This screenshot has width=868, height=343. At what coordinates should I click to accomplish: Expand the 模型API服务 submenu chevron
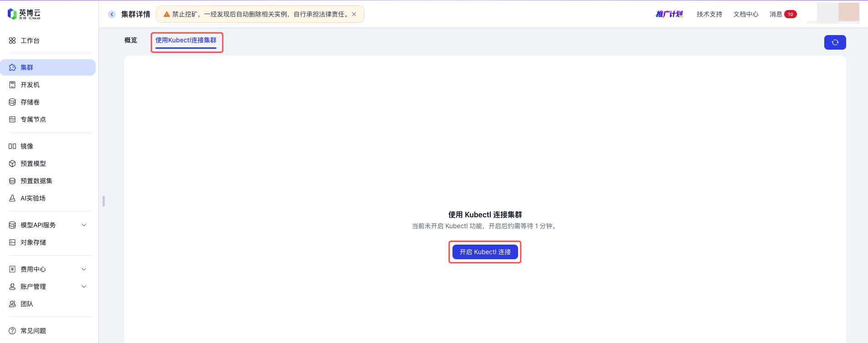84,225
